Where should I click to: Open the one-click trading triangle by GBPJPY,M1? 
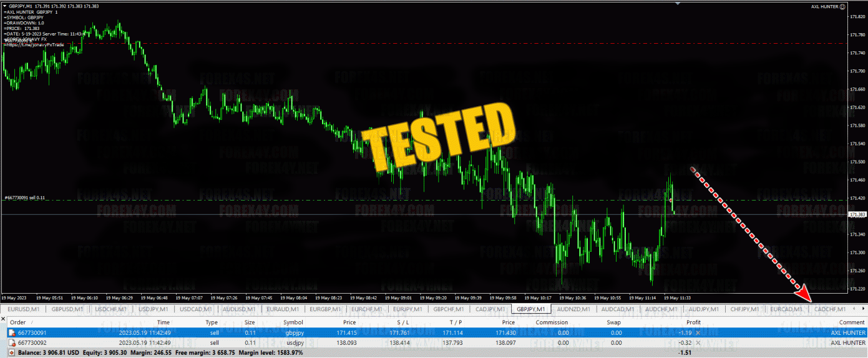4,6
